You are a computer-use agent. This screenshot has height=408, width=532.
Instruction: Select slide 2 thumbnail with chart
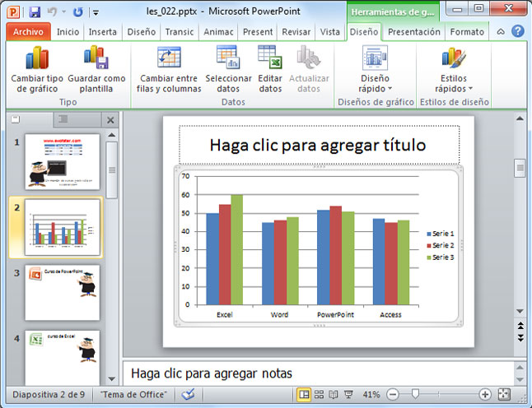coord(63,227)
